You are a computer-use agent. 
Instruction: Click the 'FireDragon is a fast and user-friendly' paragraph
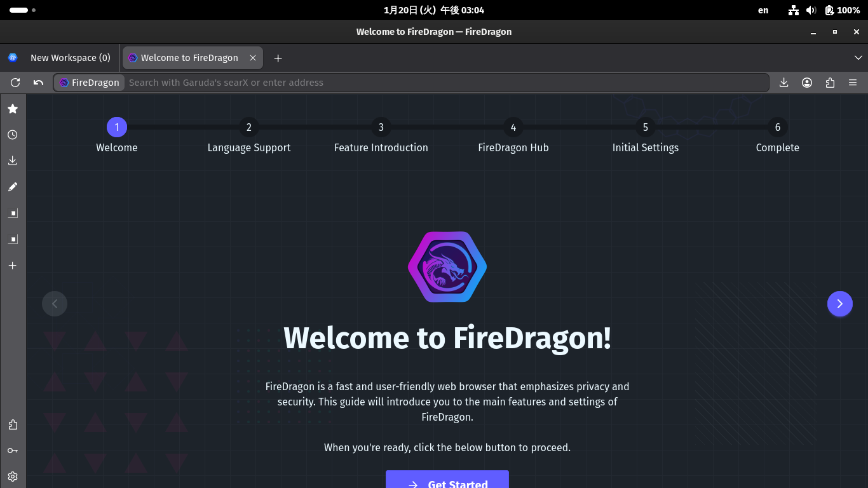click(447, 402)
